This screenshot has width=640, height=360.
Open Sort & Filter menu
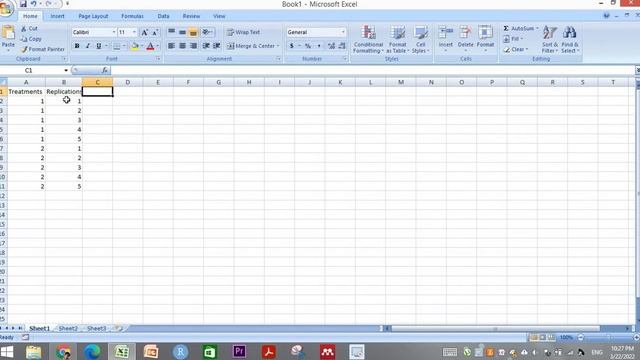pyautogui.click(x=550, y=39)
